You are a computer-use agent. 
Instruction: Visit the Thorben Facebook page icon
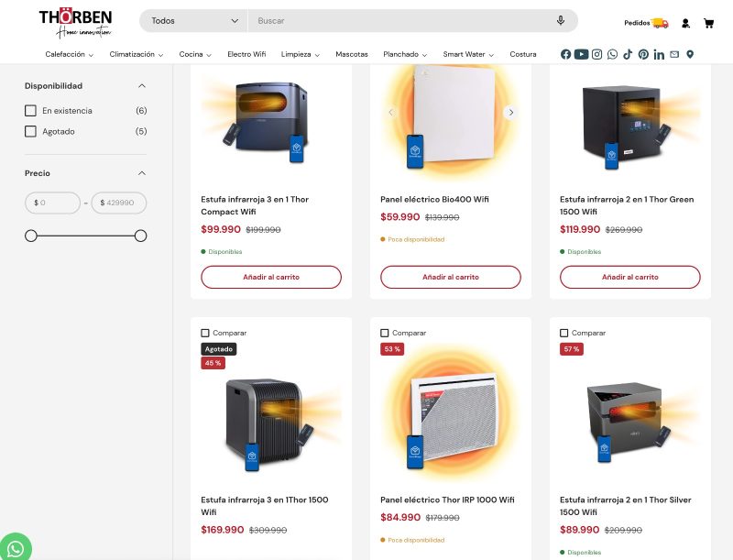click(x=565, y=54)
